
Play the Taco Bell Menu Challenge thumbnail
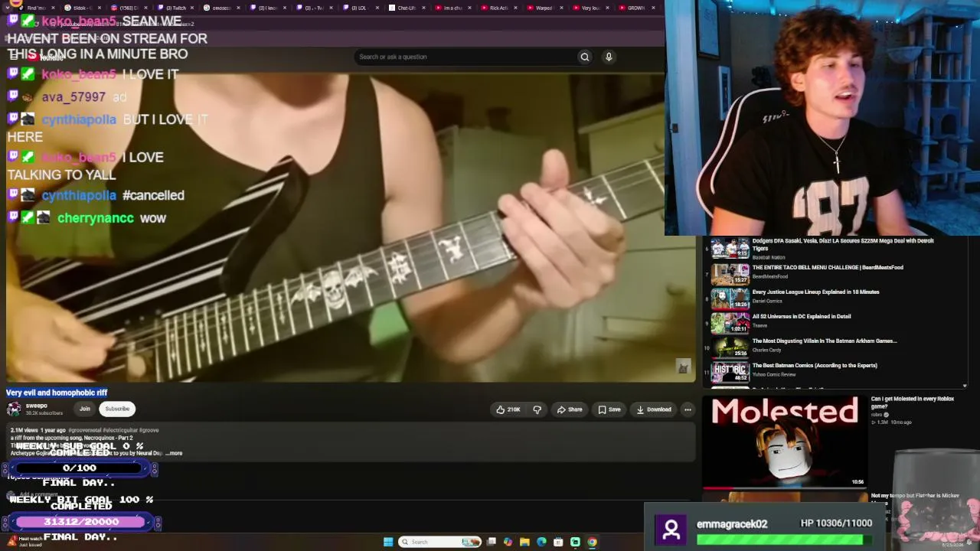tap(730, 273)
